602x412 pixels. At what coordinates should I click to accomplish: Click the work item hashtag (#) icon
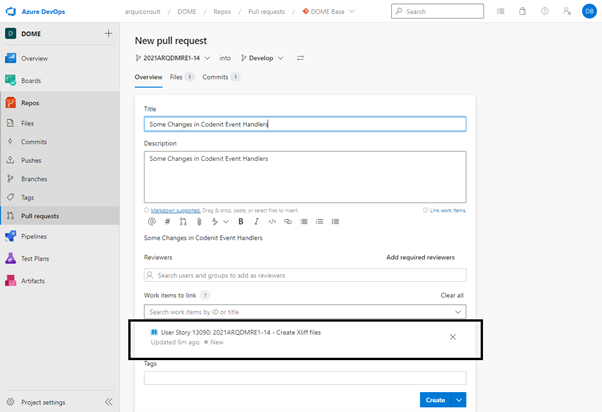pos(167,221)
